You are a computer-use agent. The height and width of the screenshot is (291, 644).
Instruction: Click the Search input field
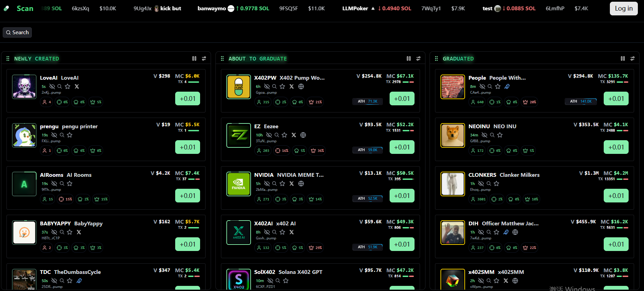click(17, 32)
